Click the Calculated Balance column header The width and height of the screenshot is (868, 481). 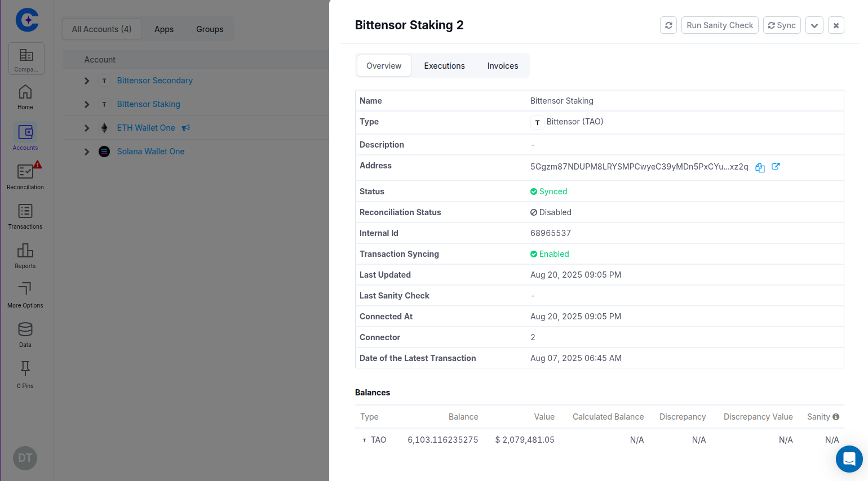click(608, 417)
